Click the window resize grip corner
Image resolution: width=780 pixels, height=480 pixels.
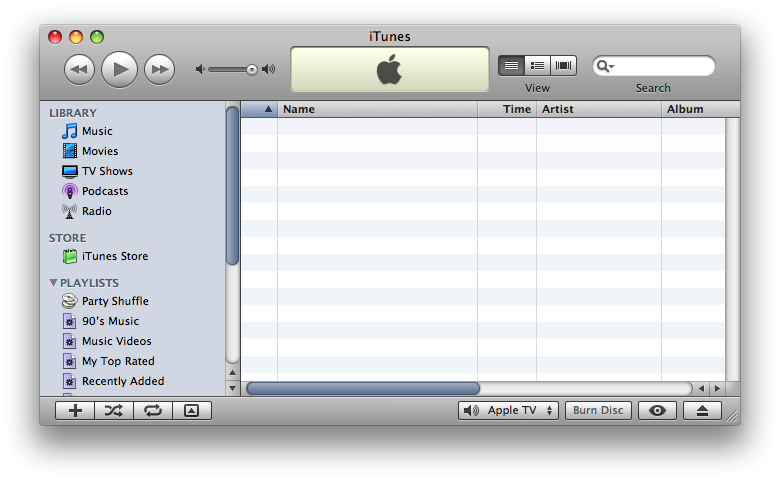(732, 417)
